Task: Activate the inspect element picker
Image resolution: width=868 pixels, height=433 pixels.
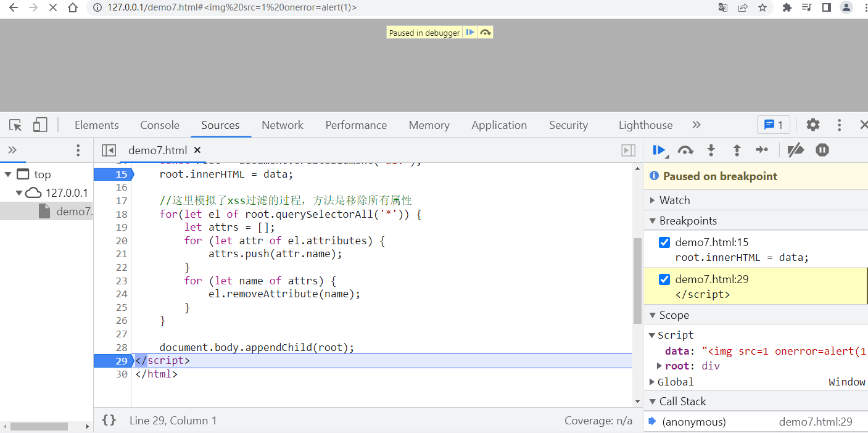Action: (16, 125)
